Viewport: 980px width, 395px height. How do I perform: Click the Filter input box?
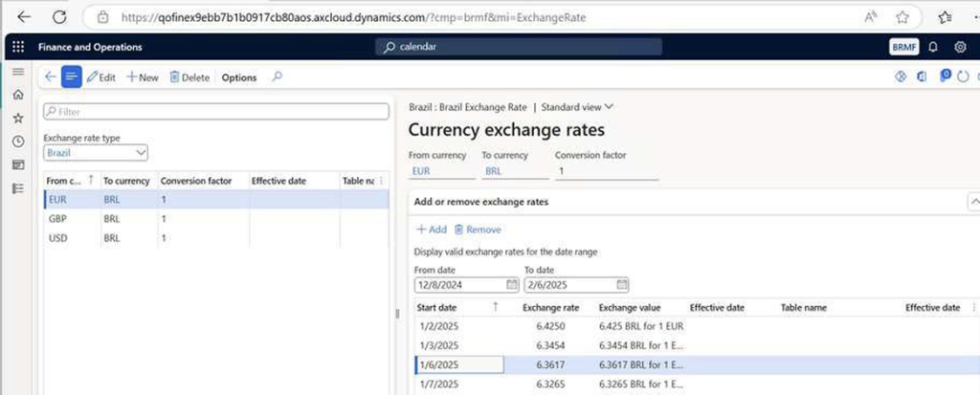point(216,111)
